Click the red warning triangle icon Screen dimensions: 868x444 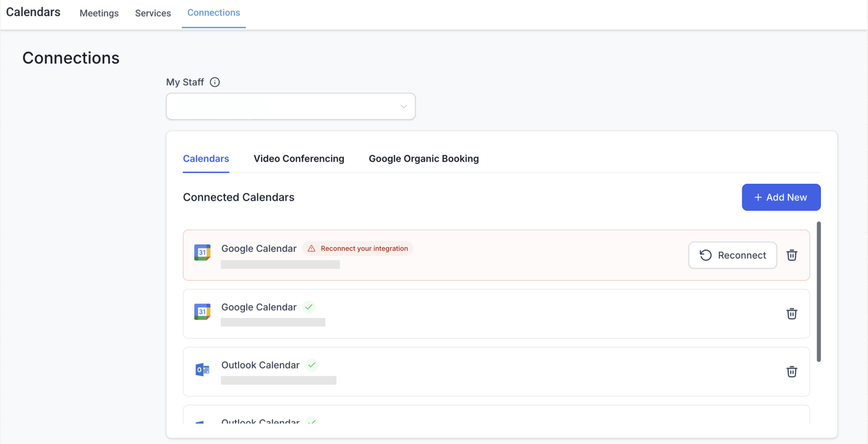pyautogui.click(x=312, y=249)
